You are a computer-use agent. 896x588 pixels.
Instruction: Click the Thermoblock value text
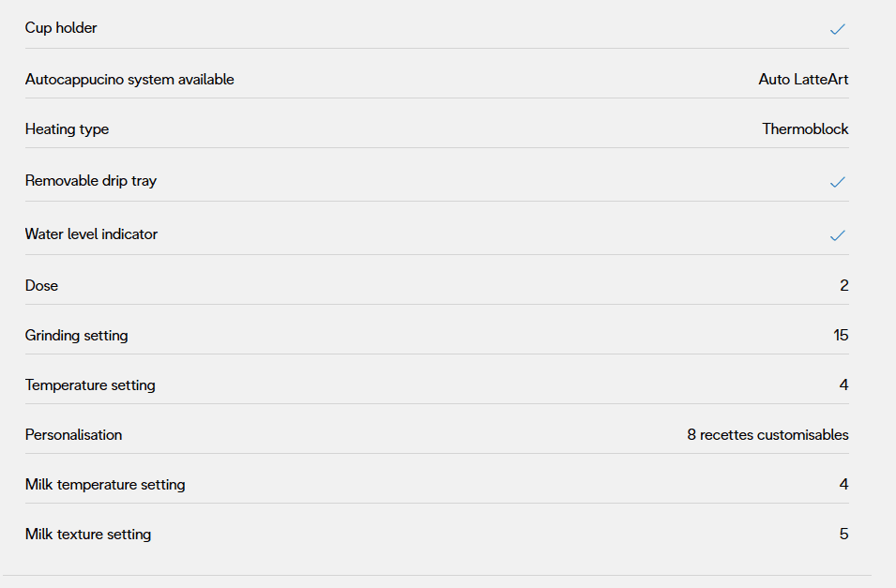point(805,129)
